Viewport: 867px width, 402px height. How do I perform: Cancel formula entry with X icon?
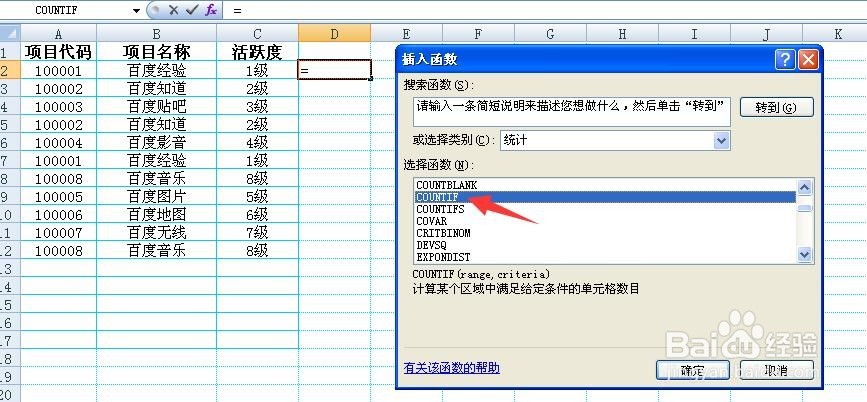coord(174,10)
